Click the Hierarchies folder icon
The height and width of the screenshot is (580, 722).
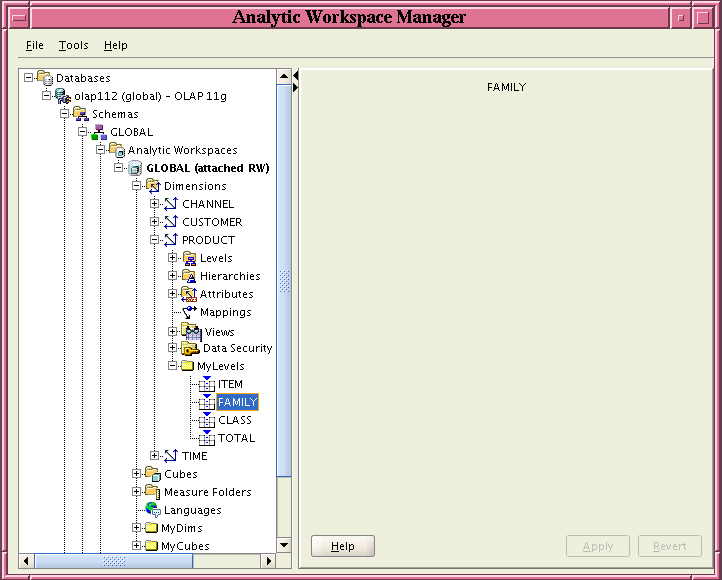[189, 276]
